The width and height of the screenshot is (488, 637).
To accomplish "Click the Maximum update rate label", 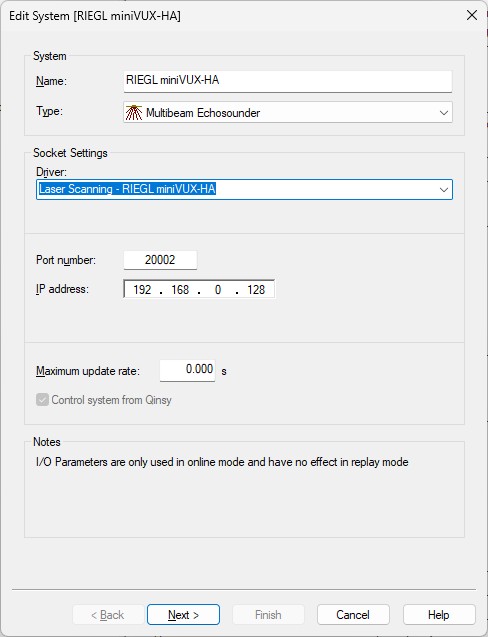I will [88, 371].
